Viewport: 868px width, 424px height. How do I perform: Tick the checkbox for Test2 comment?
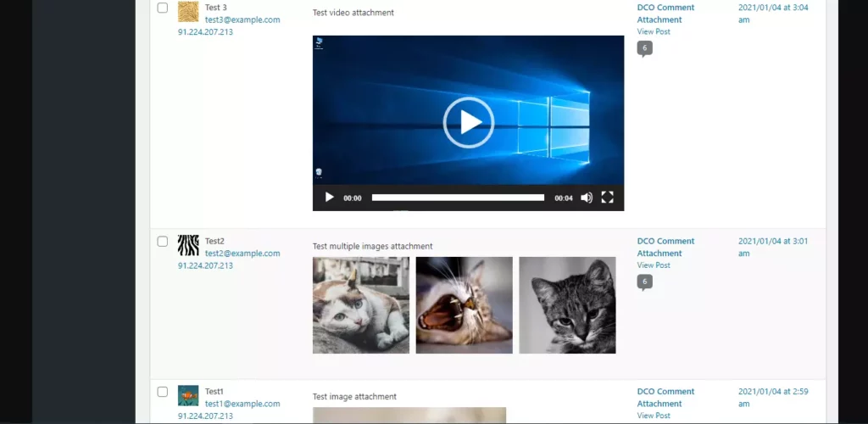163,242
